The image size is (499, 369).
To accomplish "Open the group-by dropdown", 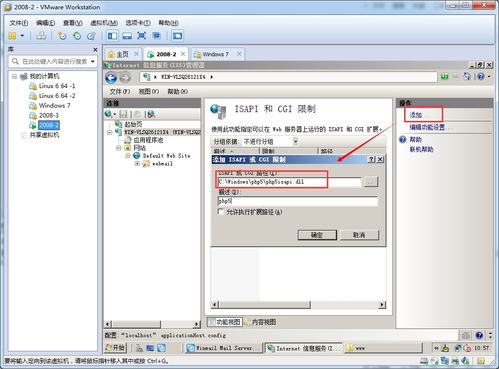I will pyautogui.click(x=295, y=141).
